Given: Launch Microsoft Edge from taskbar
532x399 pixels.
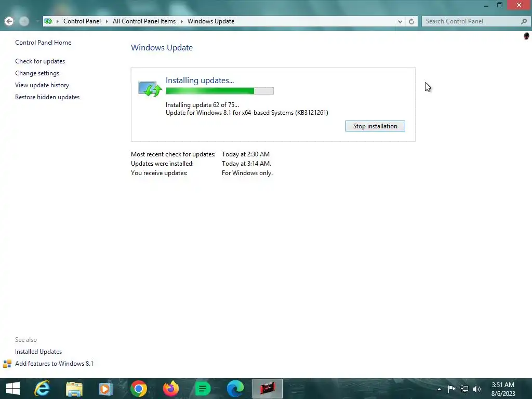Looking at the screenshot, I should click(x=235, y=389).
